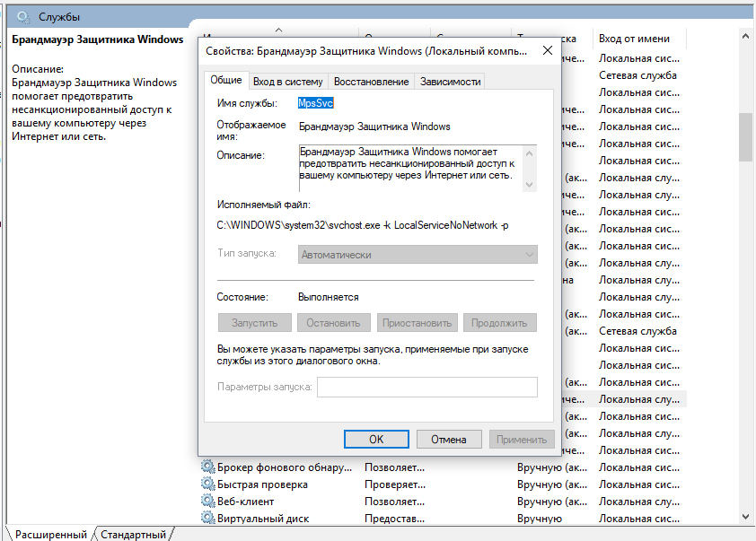Click the description box scroll-down arrow
756x541 pixels.
530,185
